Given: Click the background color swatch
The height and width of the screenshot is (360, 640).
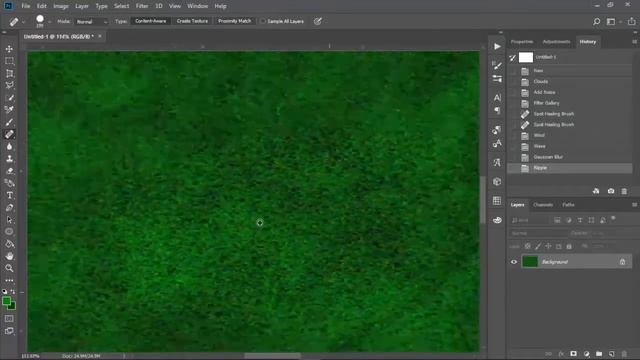Looking at the screenshot, I should point(12,306).
